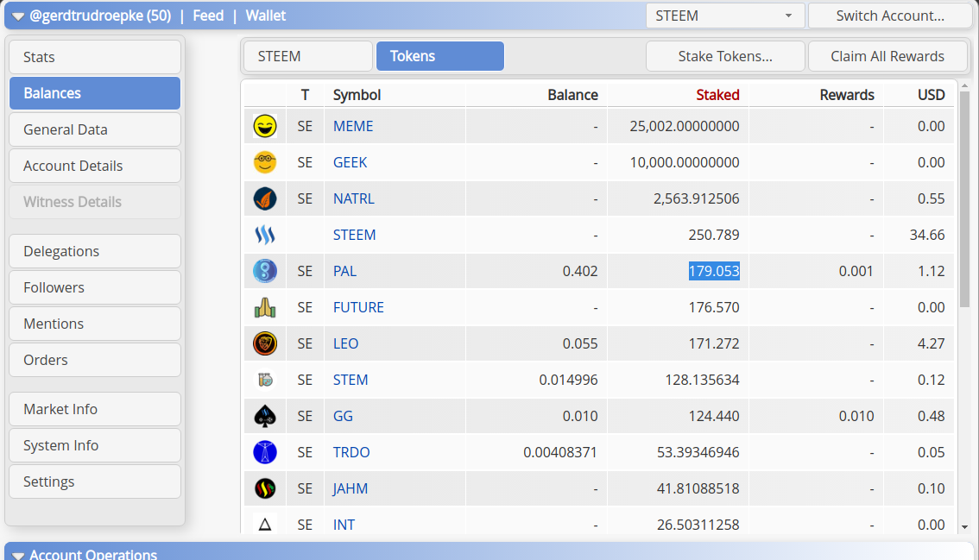Sort by the Symbol column header
The width and height of the screenshot is (979, 560).
coord(357,95)
